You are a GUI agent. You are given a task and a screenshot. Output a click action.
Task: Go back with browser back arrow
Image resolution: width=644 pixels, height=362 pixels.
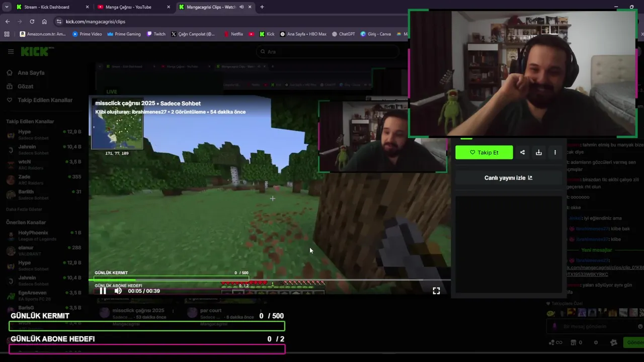[x=8, y=22]
